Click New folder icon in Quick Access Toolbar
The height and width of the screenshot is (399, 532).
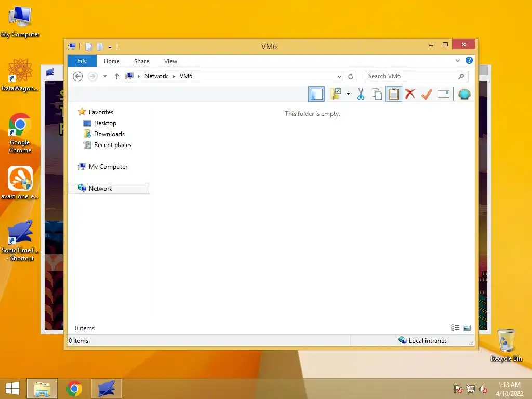click(100, 46)
